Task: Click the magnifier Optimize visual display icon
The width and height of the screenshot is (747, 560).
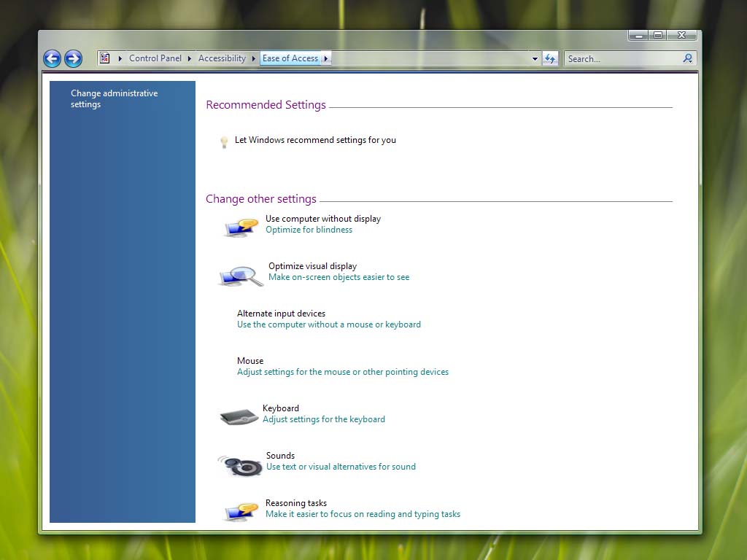Action: [241, 276]
